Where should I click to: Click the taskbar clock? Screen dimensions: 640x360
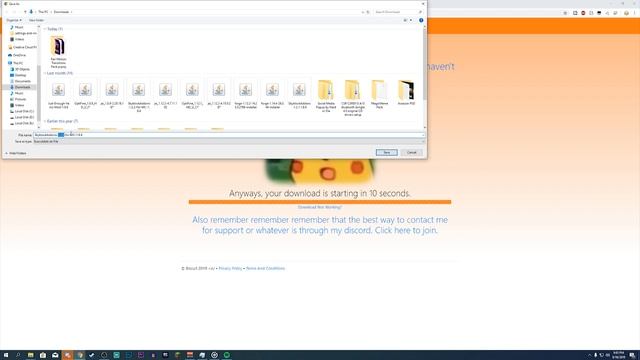click(619, 355)
